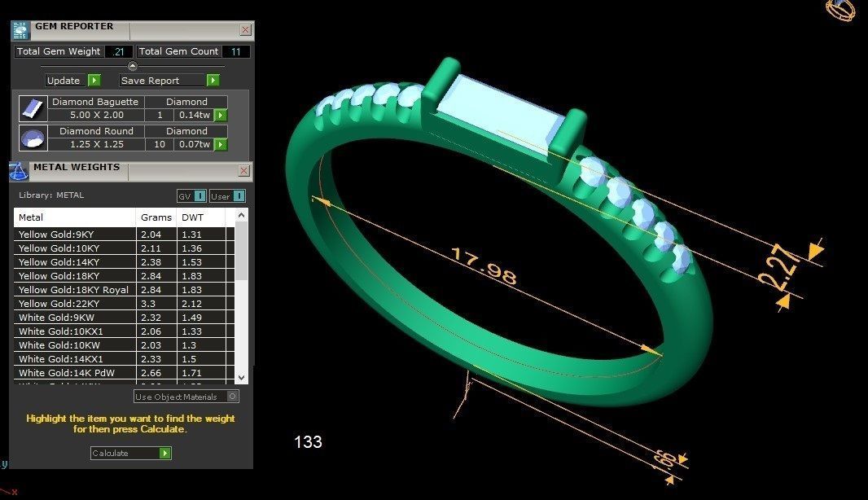This screenshot has height=500, width=868.
Task: Select the Yellow Gold:10KY row
Action: point(124,248)
